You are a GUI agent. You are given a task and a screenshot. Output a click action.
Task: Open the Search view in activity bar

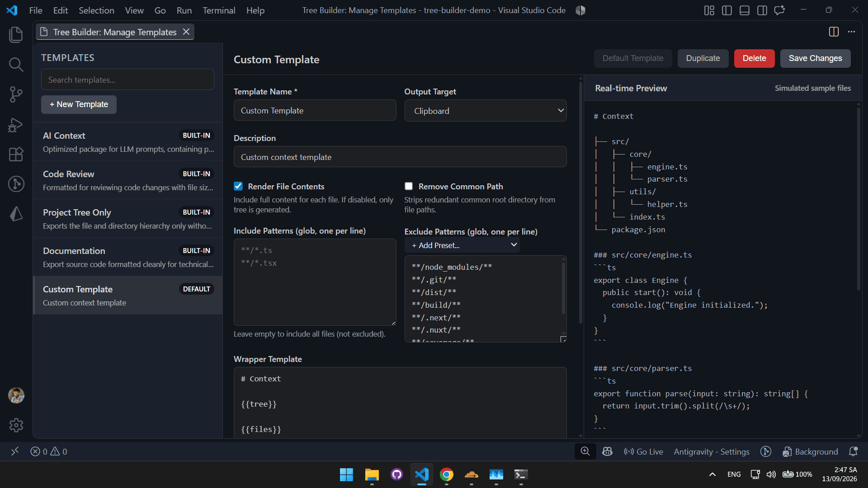click(16, 65)
